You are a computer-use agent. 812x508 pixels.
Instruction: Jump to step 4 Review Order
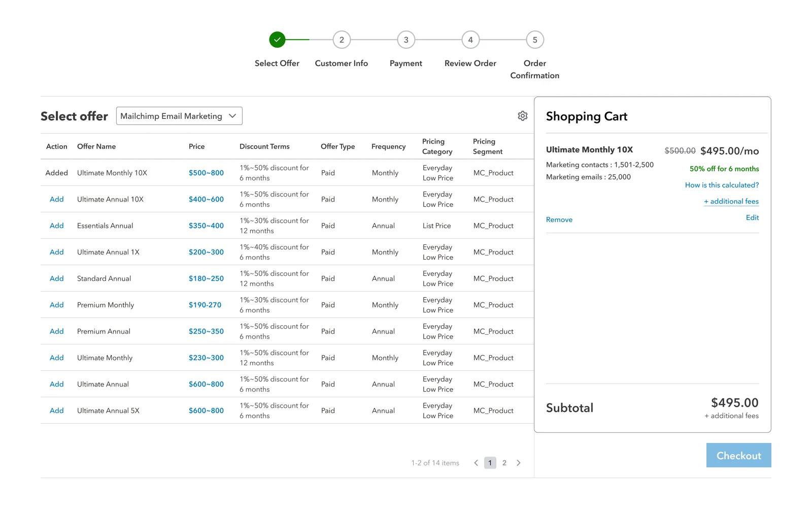point(470,40)
